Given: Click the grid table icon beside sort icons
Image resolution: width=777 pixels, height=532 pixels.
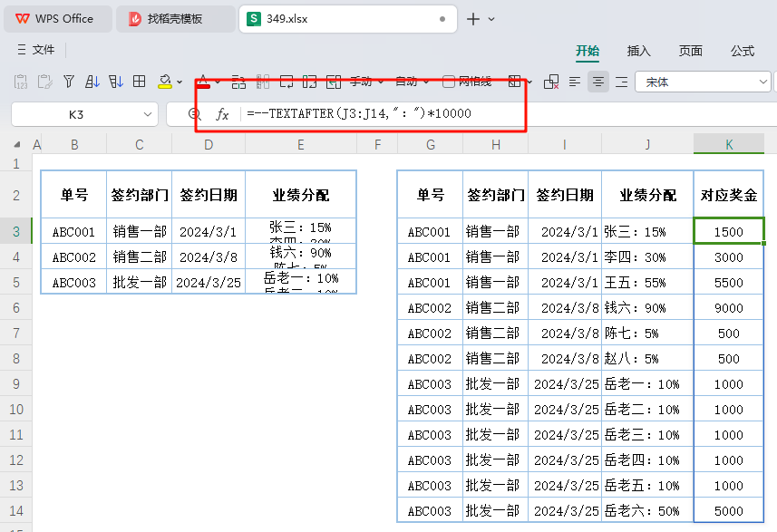Looking at the screenshot, I should [x=140, y=82].
